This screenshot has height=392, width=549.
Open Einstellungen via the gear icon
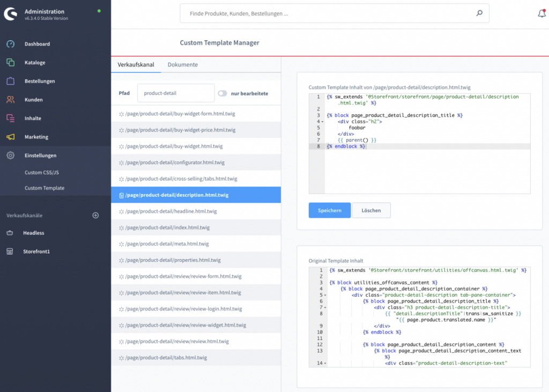point(12,154)
